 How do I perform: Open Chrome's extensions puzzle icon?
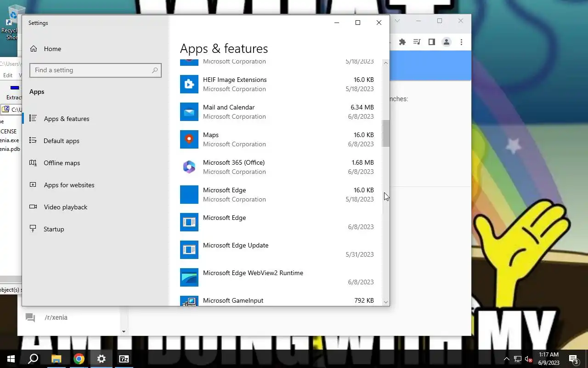click(x=402, y=42)
